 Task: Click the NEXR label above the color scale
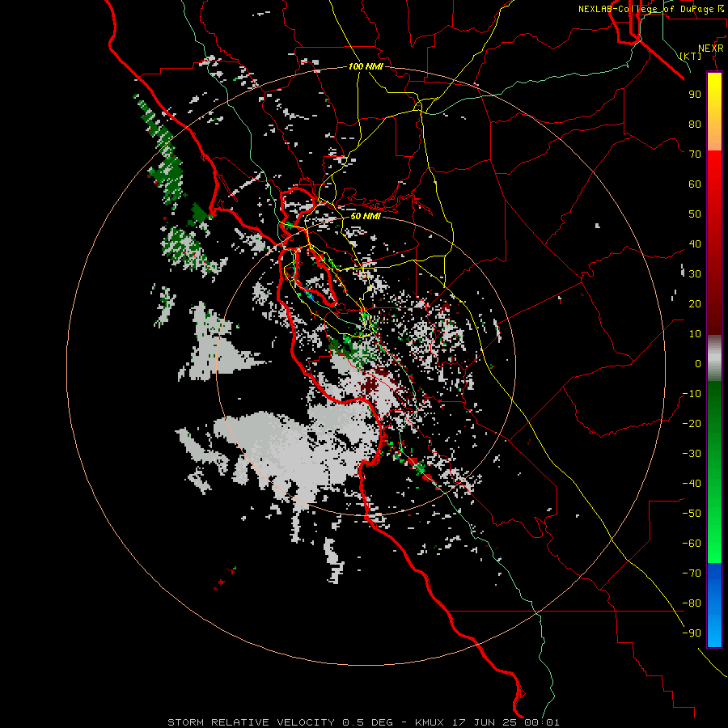click(x=711, y=49)
